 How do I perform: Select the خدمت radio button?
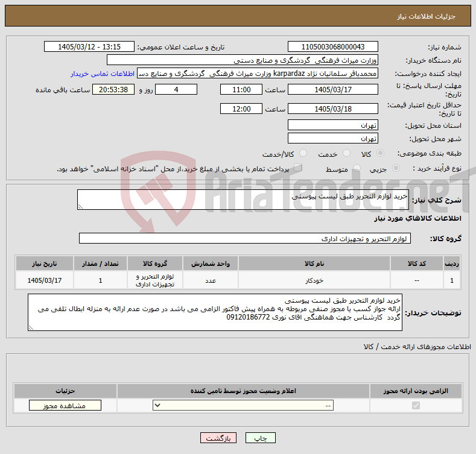tap(346, 153)
